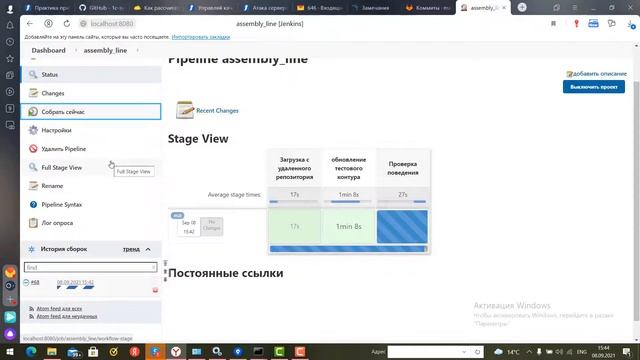This screenshot has width=640, height=360.
Task: Click build #68 status indicator icon
Action: point(26,282)
